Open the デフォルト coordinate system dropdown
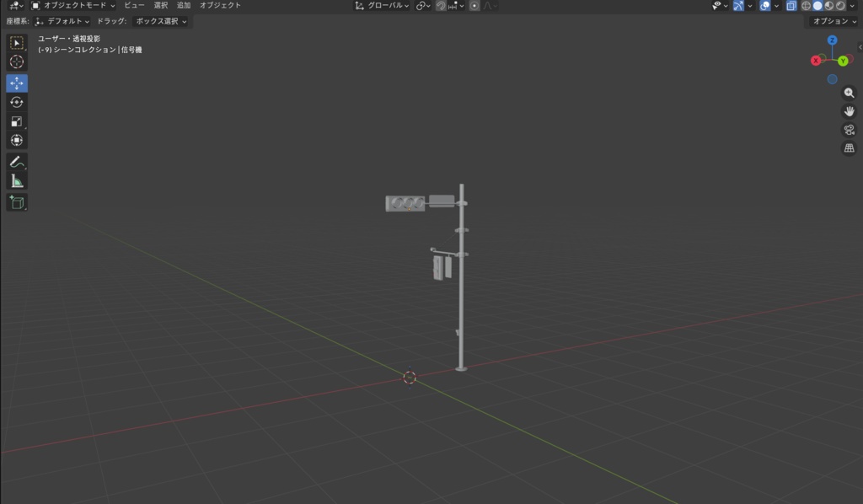Viewport: 863px width, 504px height. pyautogui.click(x=62, y=21)
